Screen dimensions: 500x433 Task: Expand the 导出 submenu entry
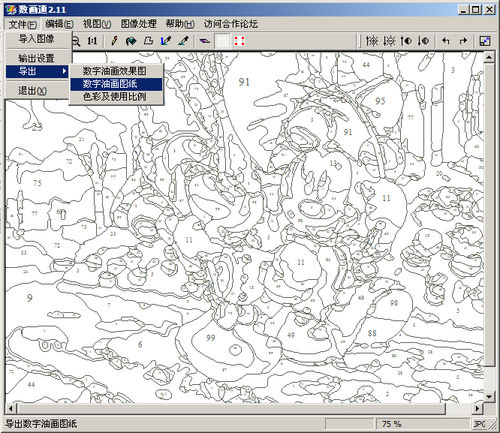(37, 71)
